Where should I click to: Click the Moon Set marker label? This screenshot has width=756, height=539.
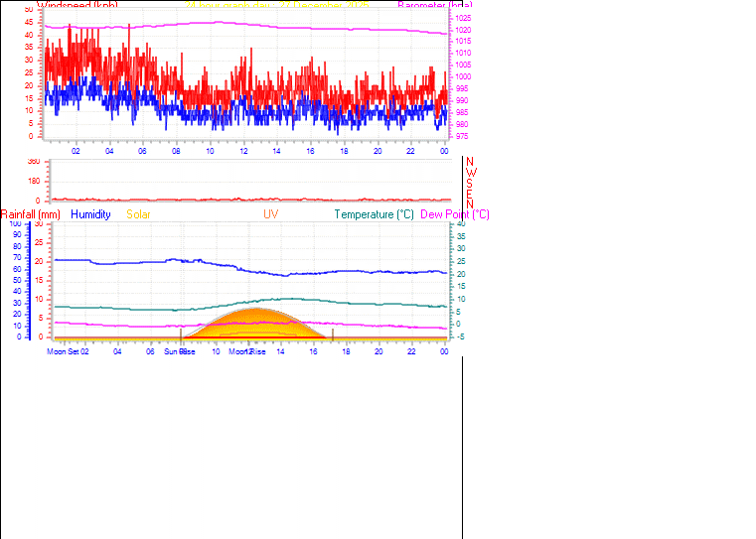tap(64, 351)
